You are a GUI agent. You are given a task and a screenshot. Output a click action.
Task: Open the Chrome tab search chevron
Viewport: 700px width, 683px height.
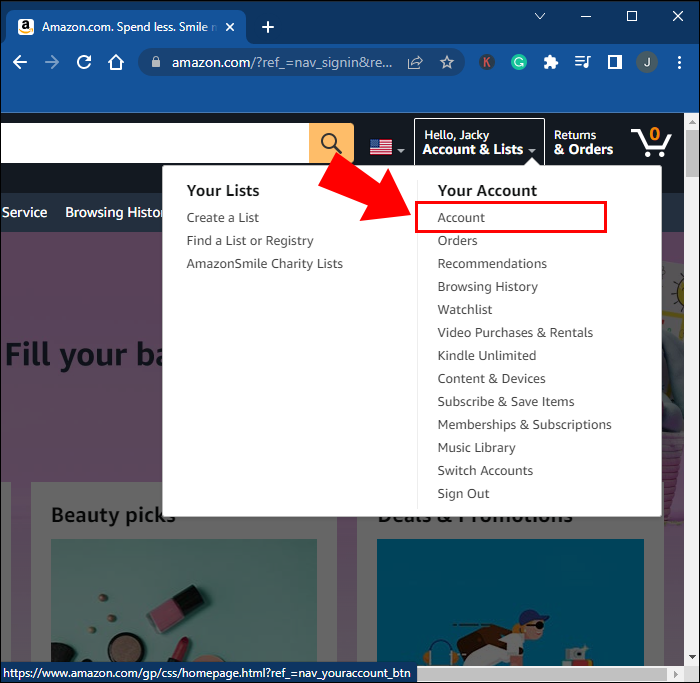(x=540, y=17)
